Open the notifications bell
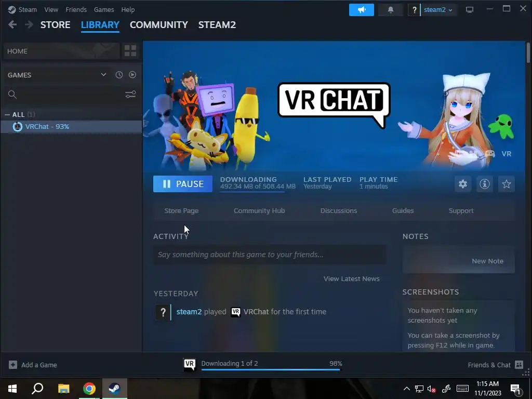This screenshot has width=532, height=399. 391,10
